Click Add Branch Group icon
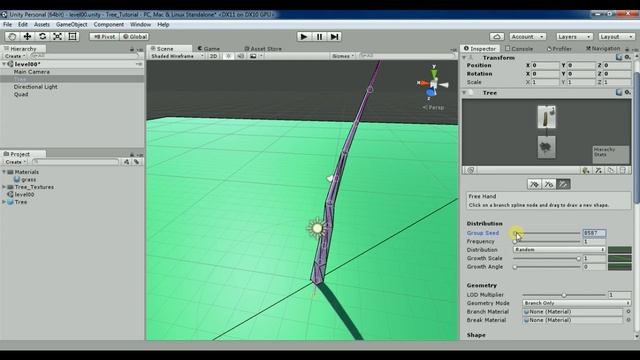 pyautogui.click(x=598, y=170)
